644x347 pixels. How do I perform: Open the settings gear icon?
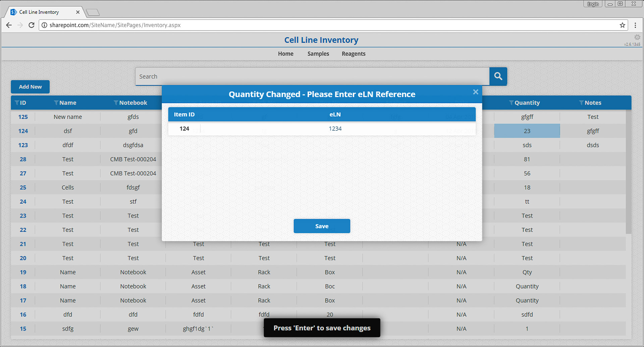click(x=637, y=37)
